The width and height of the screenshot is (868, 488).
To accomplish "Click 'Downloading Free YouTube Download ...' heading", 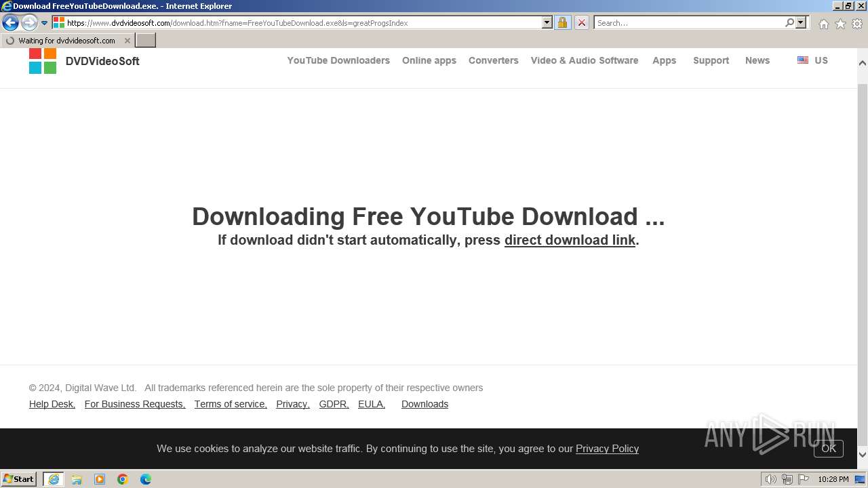I will 428,216.
